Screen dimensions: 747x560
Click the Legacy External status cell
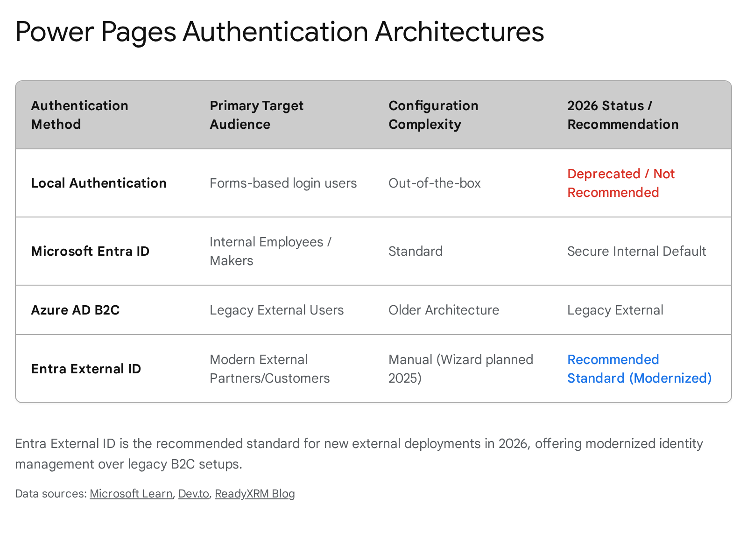(x=615, y=310)
